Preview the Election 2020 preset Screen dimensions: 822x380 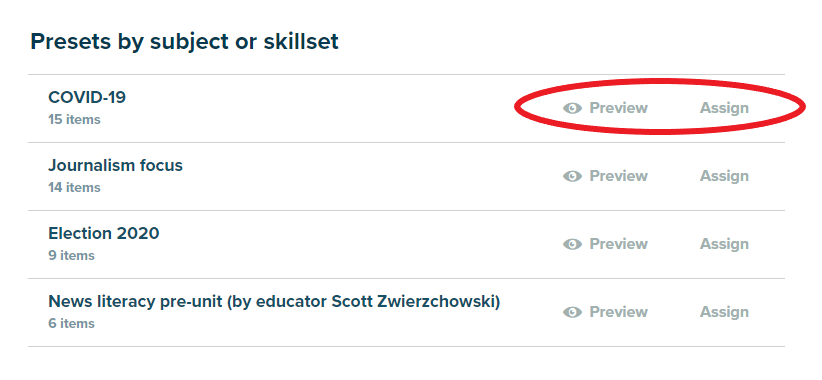click(x=605, y=244)
